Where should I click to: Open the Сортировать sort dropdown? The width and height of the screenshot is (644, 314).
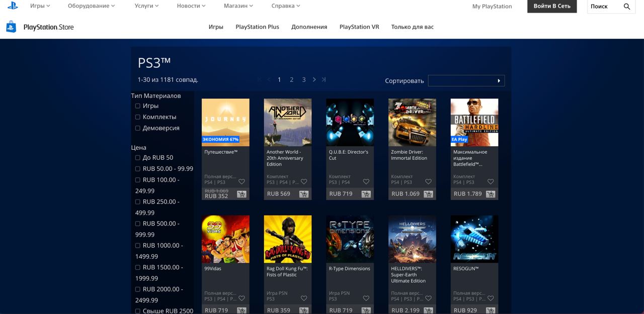point(466,80)
